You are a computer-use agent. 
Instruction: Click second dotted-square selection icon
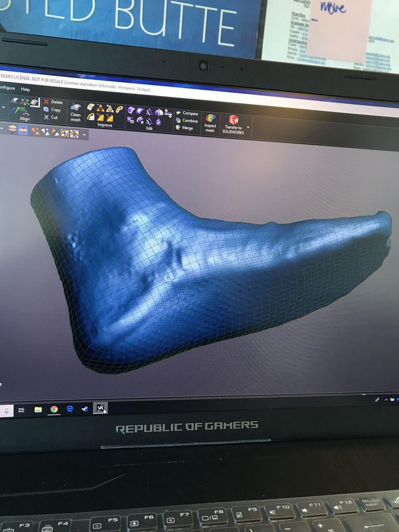point(74,133)
